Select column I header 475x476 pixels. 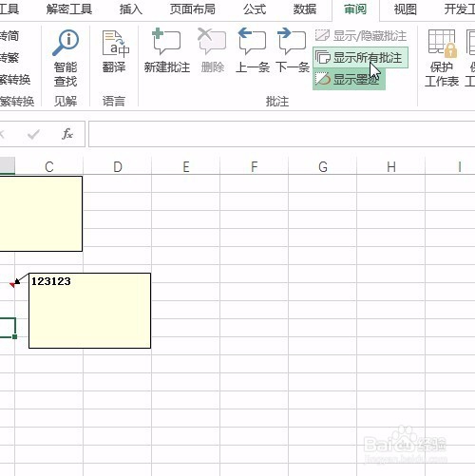[450, 166]
